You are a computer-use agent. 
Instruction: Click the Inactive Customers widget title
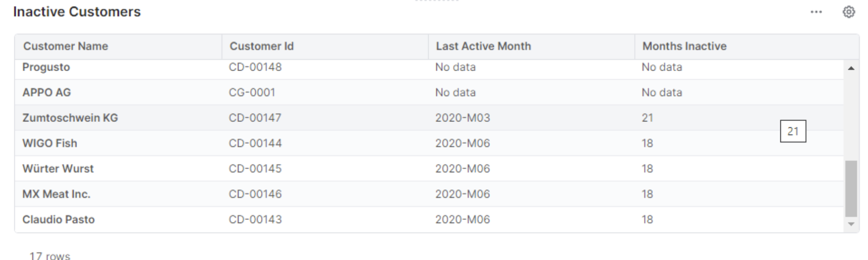pos(77,12)
